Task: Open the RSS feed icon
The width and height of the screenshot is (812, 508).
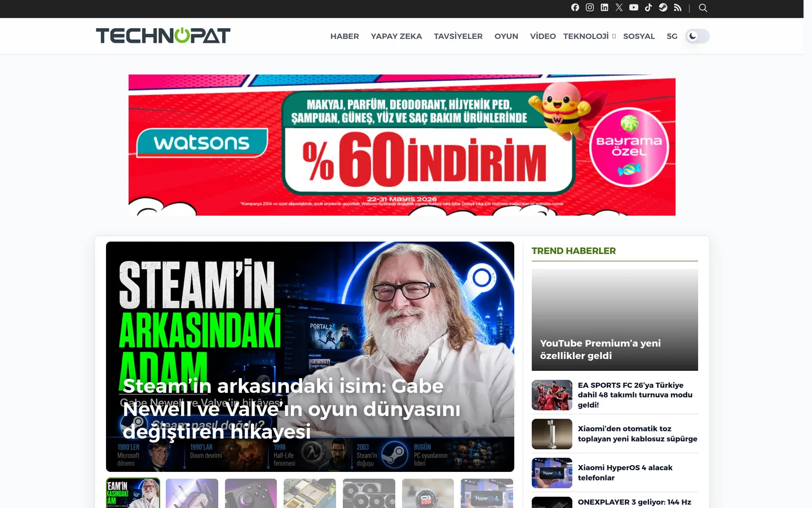Action: tap(678, 7)
